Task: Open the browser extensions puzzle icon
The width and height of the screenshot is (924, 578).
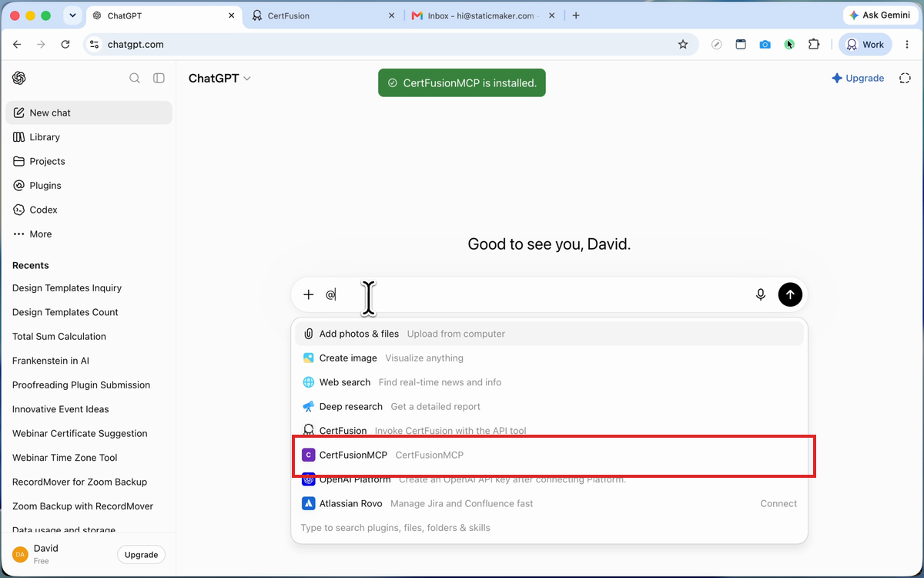Action: point(814,45)
